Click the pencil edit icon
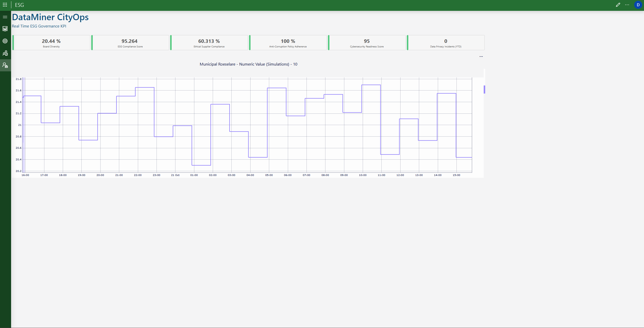 618,5
